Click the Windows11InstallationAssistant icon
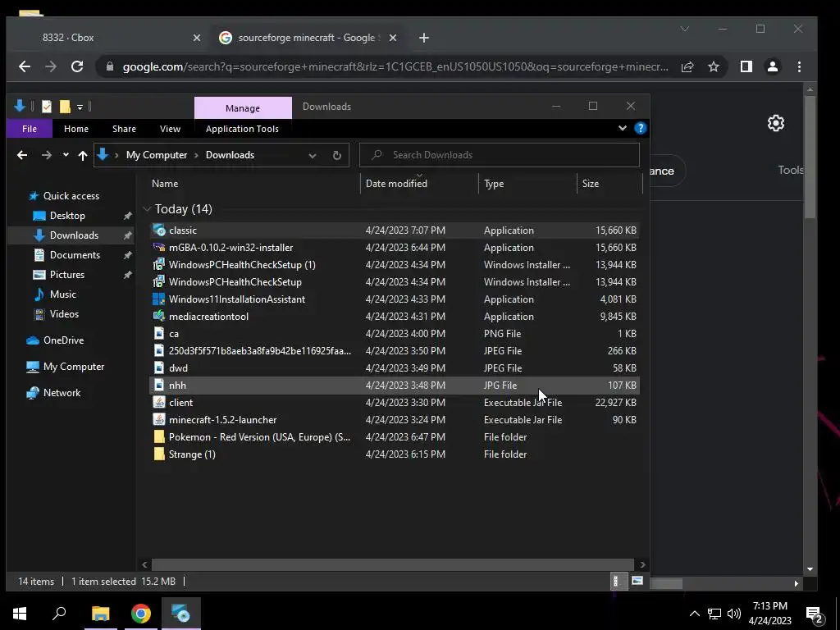The width and height of the screenshot is (840, 630). coord(159,299)
